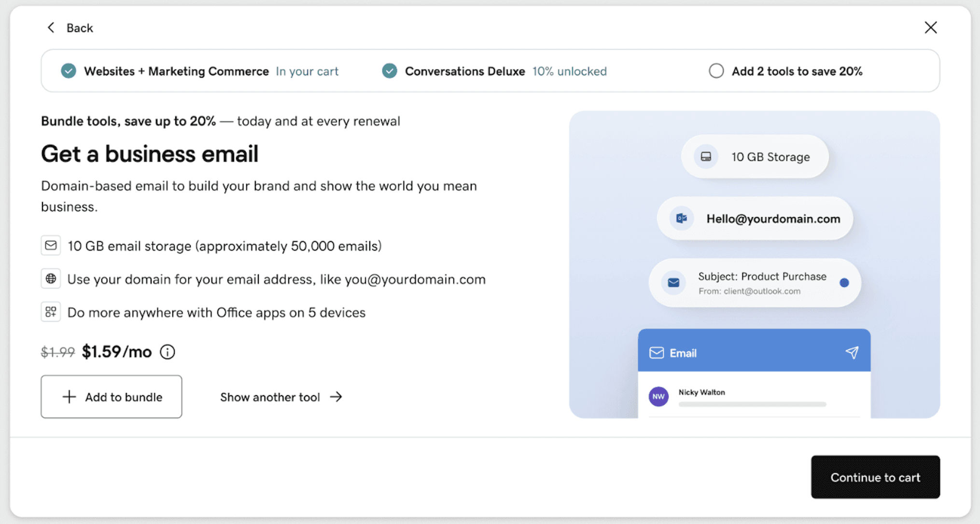Screen dimensions: 980x524
Task: Click the Conversations Deluxe checkmark
Action: tap(390, 71)
